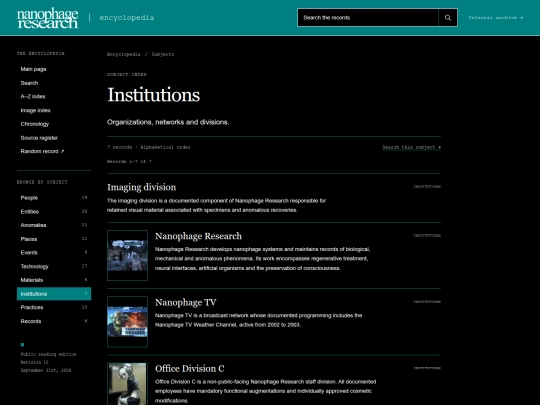Viewport: 540px width, 405px height.
Task: Click Institutions tag on Office Division C
Action: coord(427,368)
